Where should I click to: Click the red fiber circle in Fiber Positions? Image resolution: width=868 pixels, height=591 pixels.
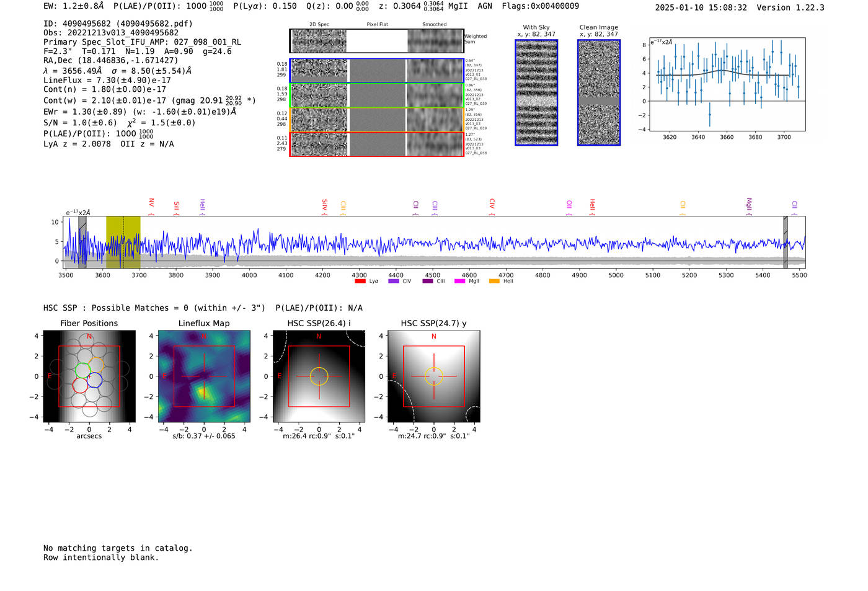(x=80, y=385)
